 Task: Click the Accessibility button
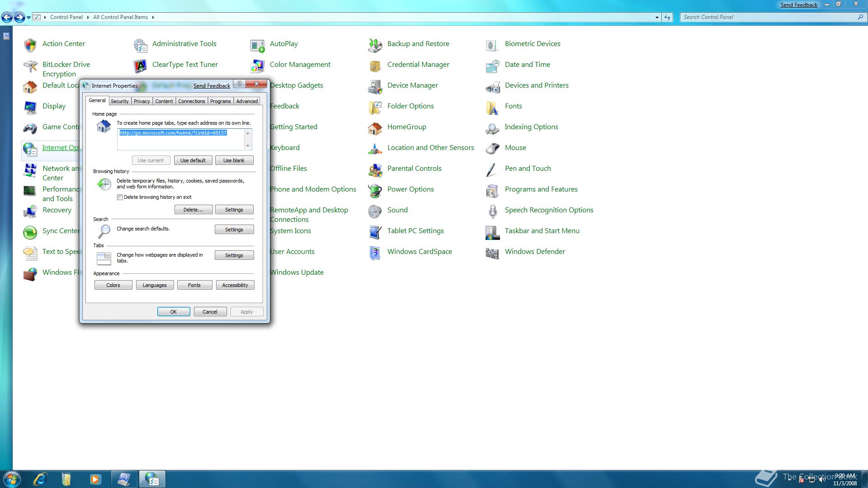pyautogui.click(x=235, y=285)
